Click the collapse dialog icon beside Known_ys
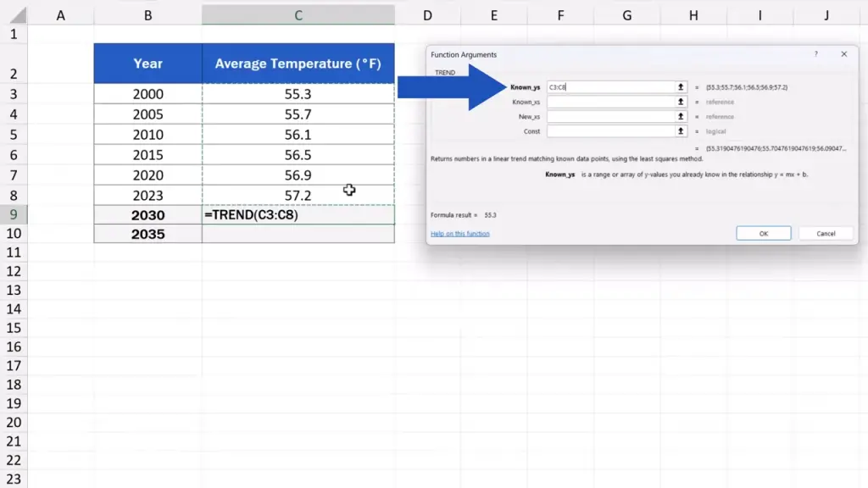Viewport: 868px width, 488px height. pos(680,87)
